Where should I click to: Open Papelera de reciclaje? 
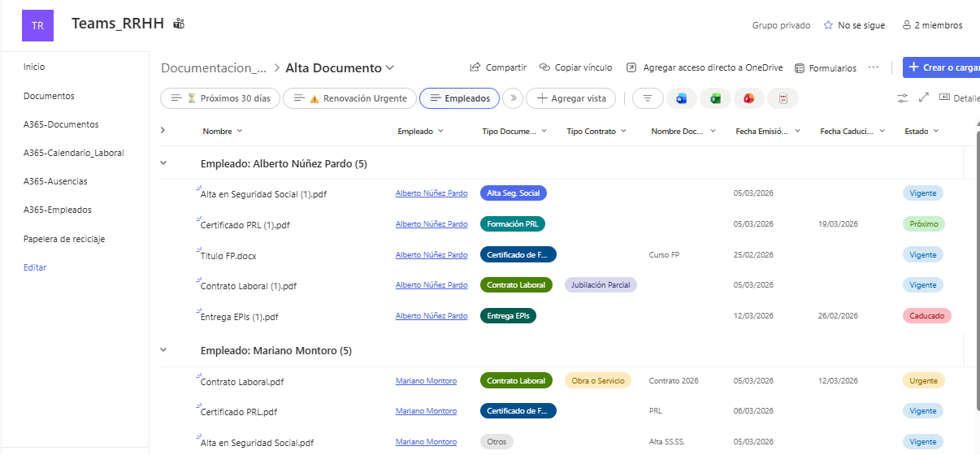(x=64, y=239)
